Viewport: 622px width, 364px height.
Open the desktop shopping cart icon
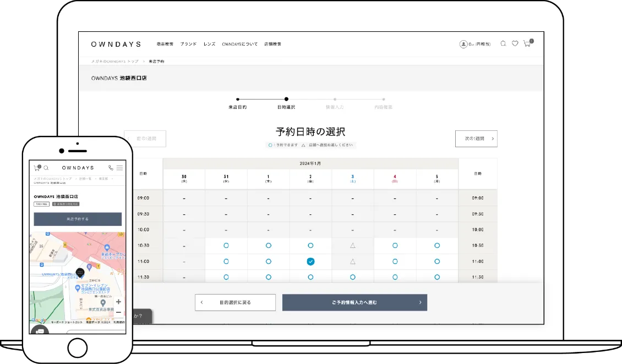[527, 44]
